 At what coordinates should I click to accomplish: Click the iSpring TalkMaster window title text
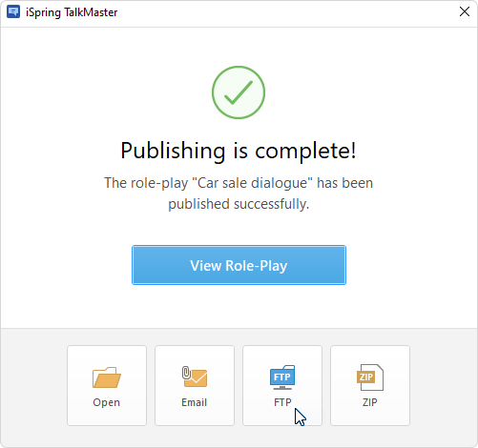click(x=72, y=12)
